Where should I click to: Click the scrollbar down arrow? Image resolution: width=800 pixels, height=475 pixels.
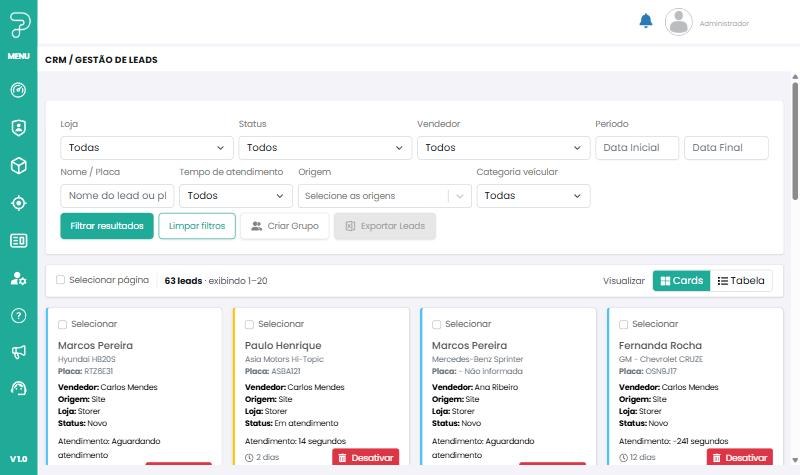click(x=795, y=460)
